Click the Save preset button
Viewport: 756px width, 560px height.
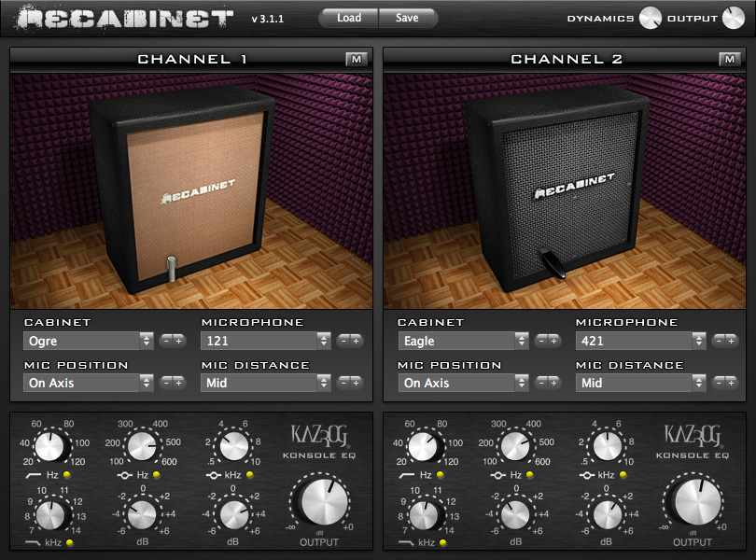coord(408,18)
